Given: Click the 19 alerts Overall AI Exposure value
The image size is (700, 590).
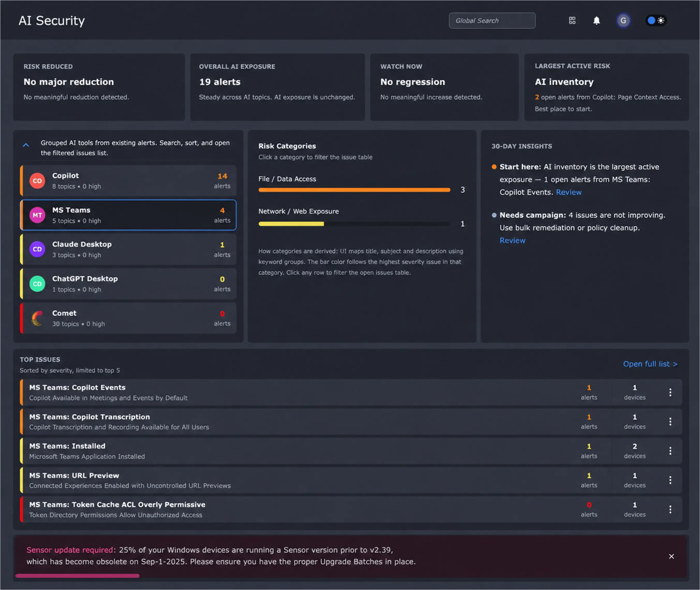Looking at the screenshot, I should (220, 82).
